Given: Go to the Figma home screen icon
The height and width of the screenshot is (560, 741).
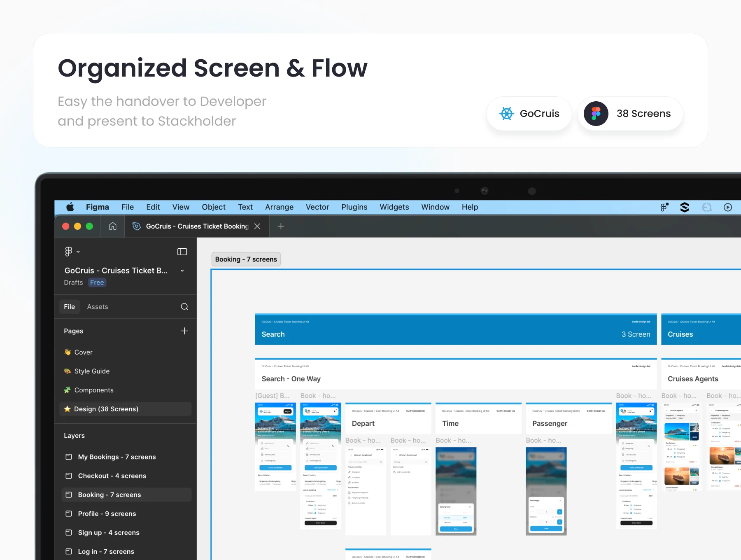Looking at the screenshot, I should 113,226.
